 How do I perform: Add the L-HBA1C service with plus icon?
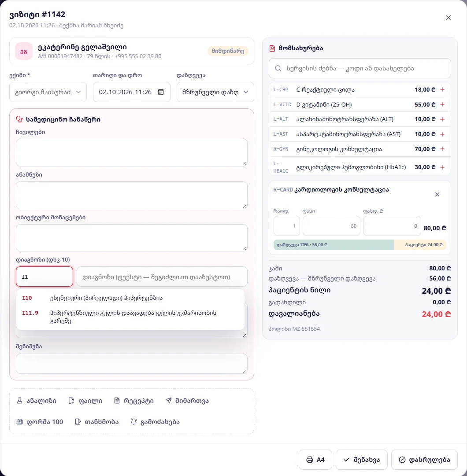(x=442, y=167)
